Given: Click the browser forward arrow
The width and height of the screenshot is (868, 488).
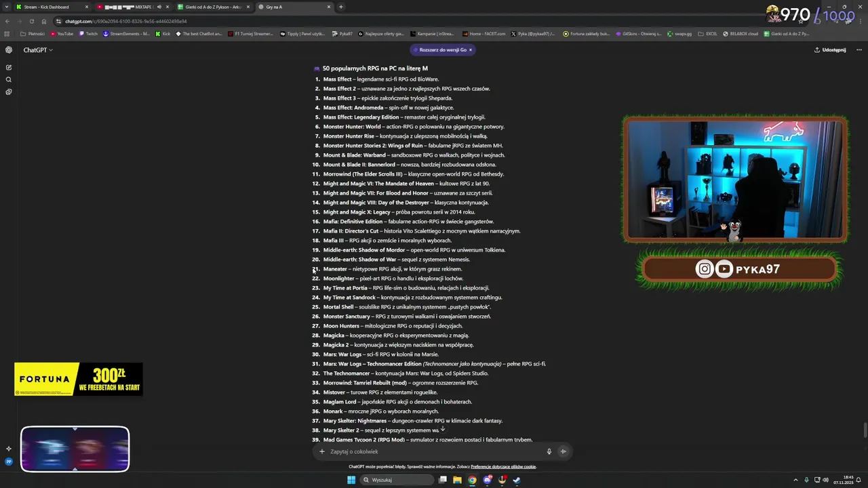Looking at the screenshot, I should 19,21.
